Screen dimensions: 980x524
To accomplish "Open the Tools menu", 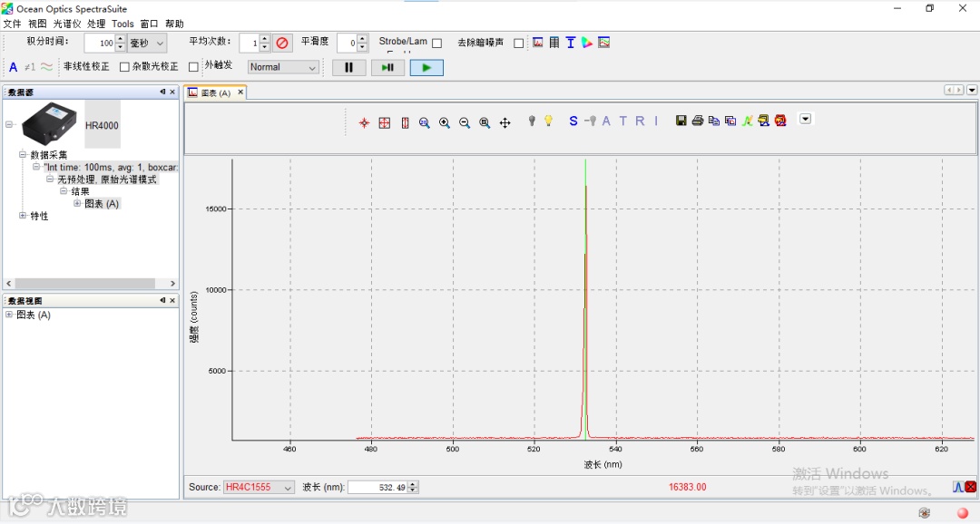I will [122, 24].
